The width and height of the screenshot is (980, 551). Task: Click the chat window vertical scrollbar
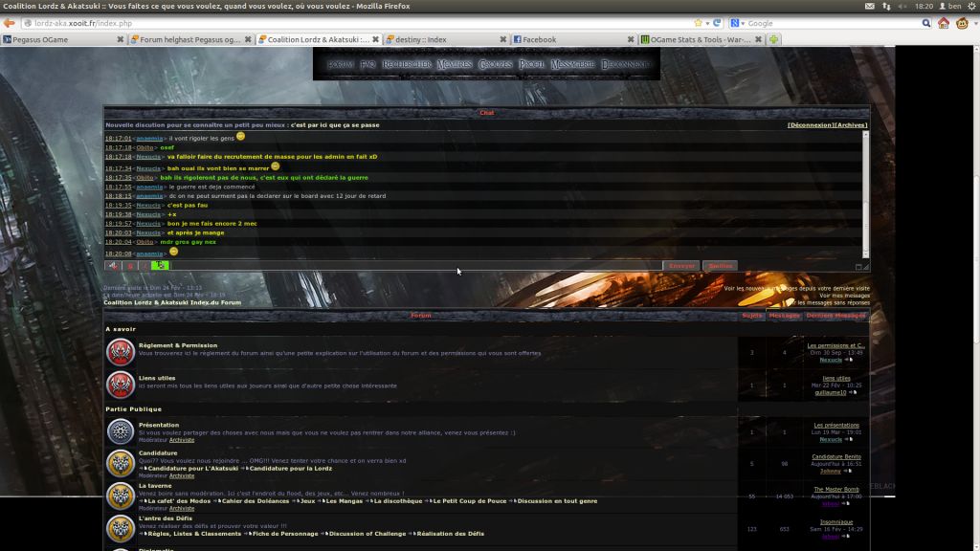865,194
